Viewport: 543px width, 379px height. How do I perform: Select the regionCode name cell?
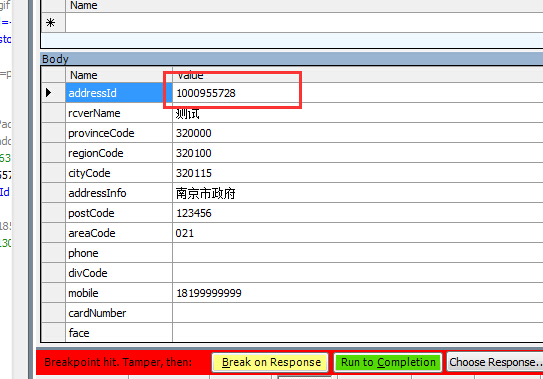119,153
